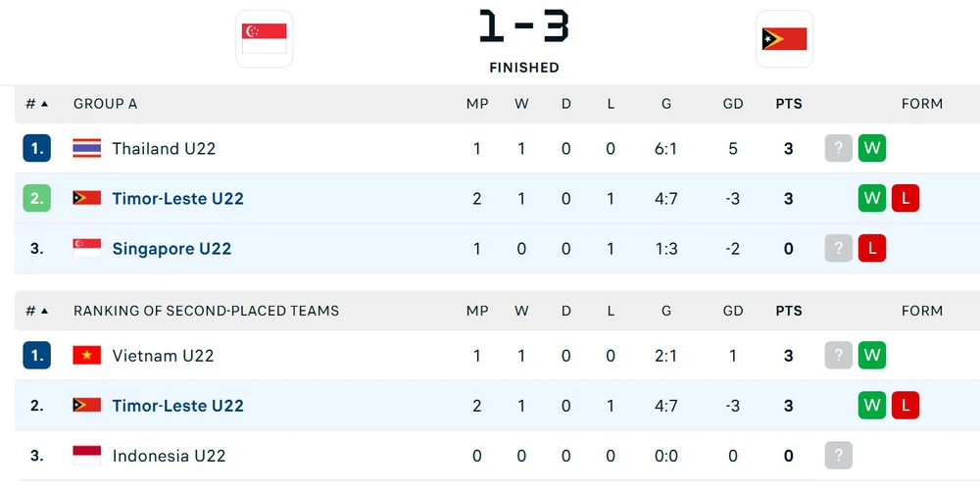The image size is (980, 490).
Task: Click Timor-Leste's red L badge in Group A
Action: point(906,199)
